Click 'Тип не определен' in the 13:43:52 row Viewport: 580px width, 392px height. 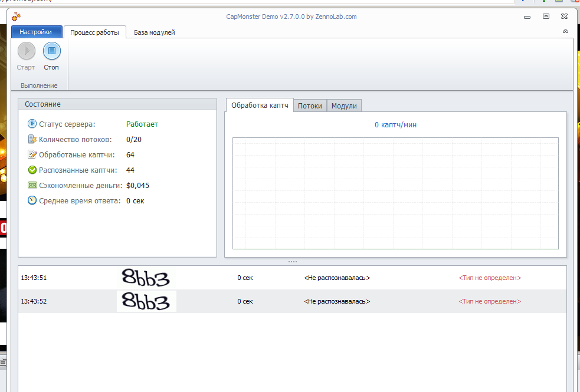point(490,301)
